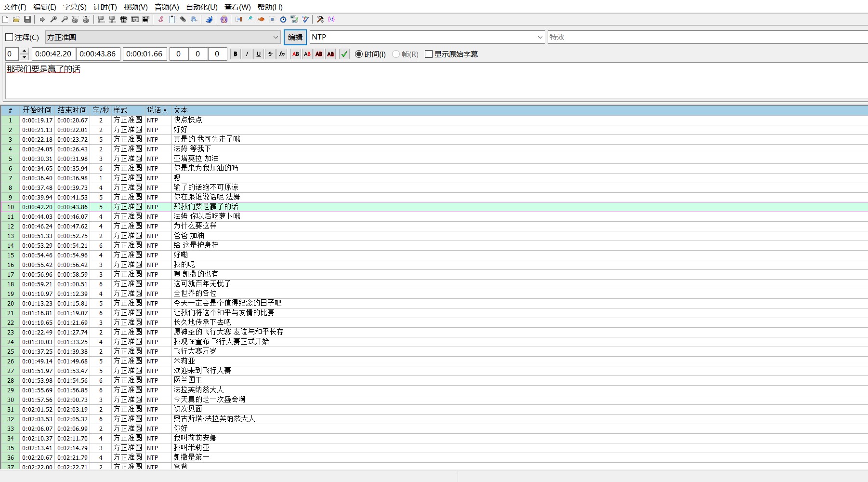The width and height of the screenshot is (868, 482).
Task: Open the 自动化(U) menu
Action: 201,7
